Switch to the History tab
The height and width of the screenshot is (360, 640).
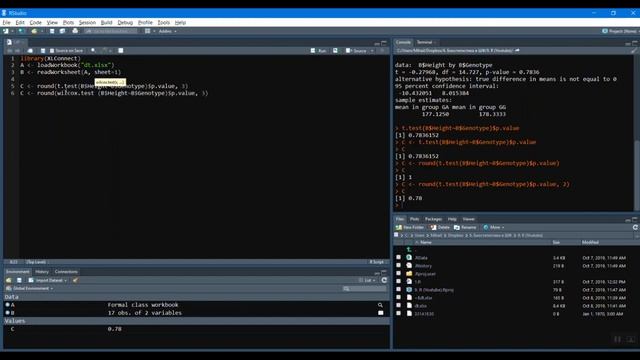click(x=42, y=272)
